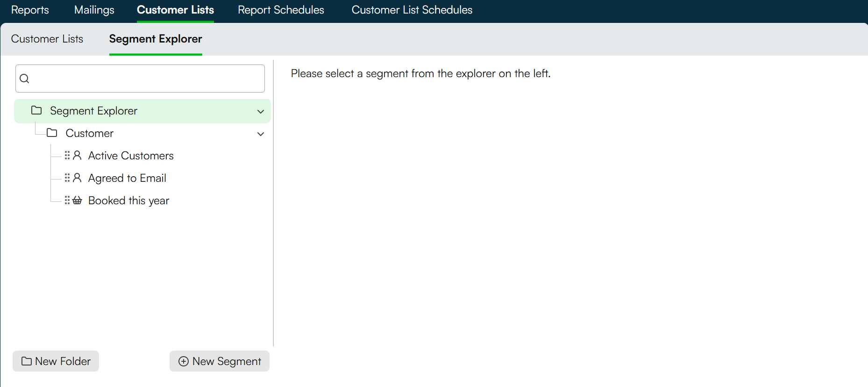
Task: Click the search magnifier icon
Action: click(25, 79)
